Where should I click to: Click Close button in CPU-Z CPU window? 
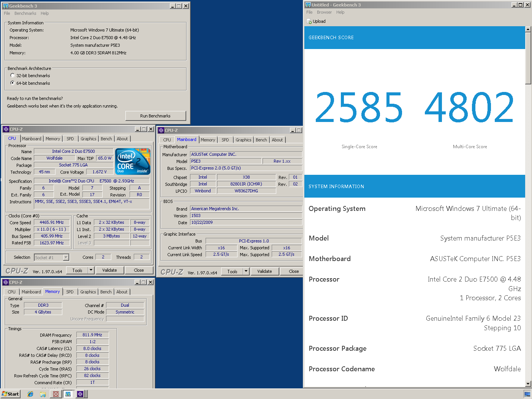point(139,270)
